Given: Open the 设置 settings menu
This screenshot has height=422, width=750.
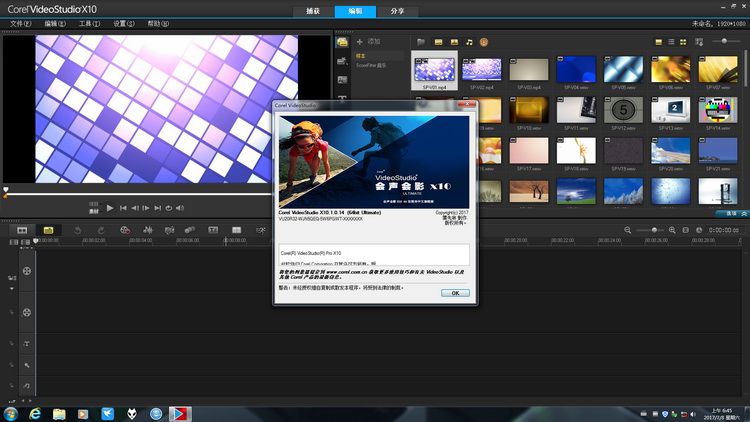Looking at the screenshot, I should 124,23.
